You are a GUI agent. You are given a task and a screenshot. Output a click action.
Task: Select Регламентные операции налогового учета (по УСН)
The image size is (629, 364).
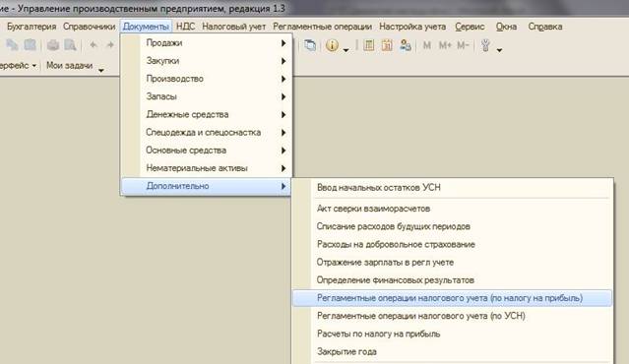click(x=453, y=316)
